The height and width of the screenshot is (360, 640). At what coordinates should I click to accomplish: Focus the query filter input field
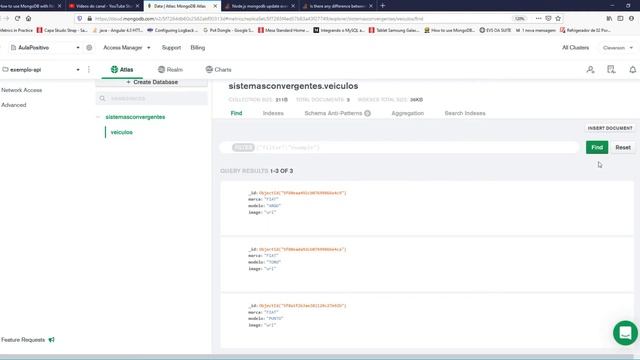tap(400, 147)
